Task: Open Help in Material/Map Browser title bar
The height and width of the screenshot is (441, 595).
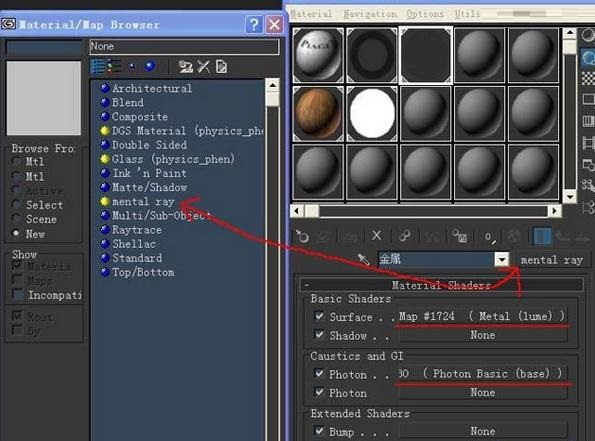Action: [x=254, y=25]
